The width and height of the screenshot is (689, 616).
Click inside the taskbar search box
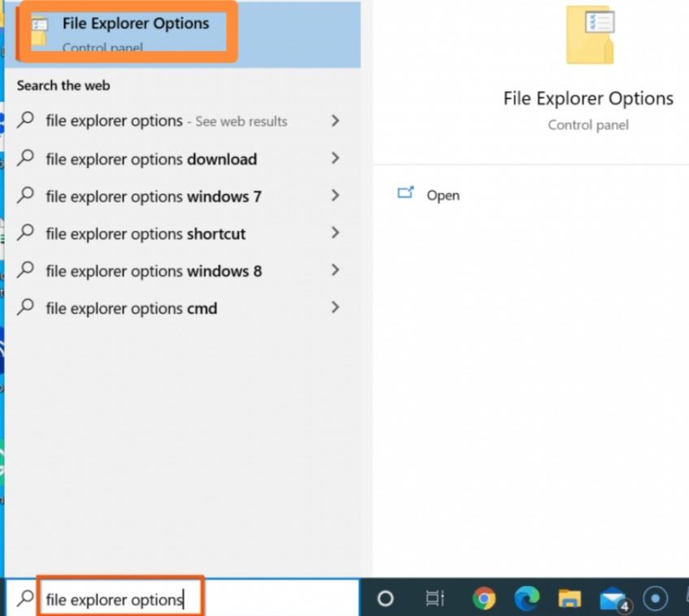[182, 598]
